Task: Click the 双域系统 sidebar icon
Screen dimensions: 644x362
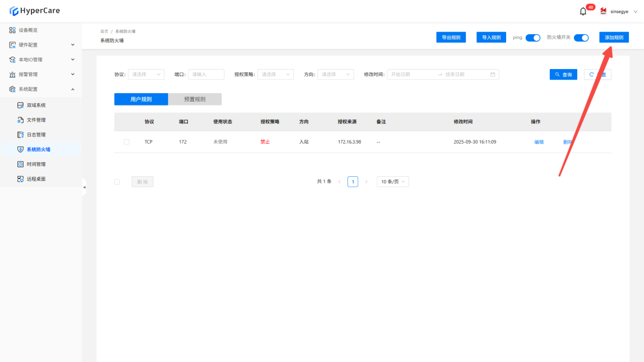Action: pyautogui.click(x=21, y=106)
